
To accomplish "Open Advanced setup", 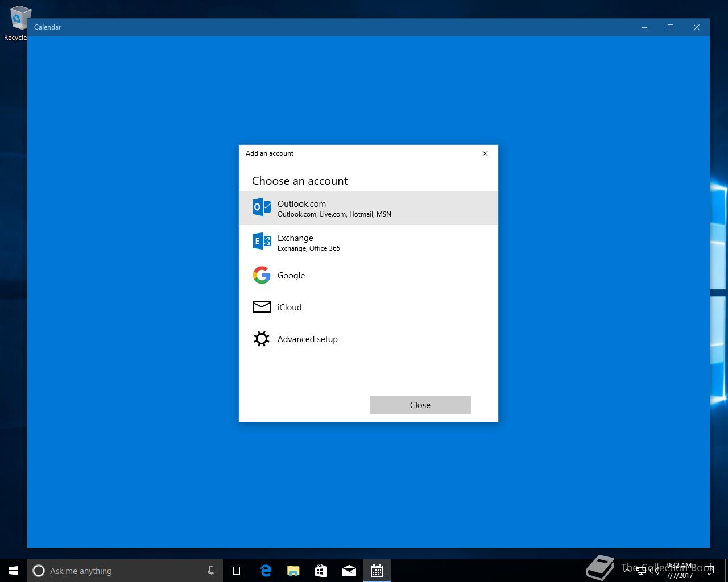I will coord(369,339).
